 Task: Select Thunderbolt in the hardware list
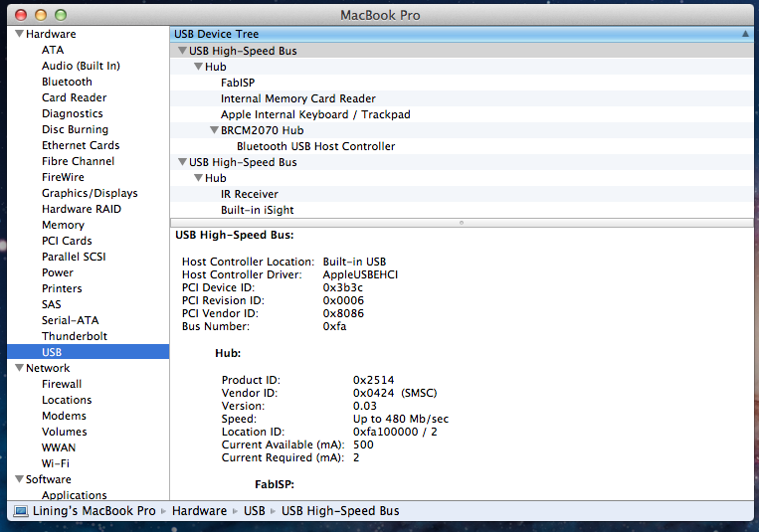point(75,336)
